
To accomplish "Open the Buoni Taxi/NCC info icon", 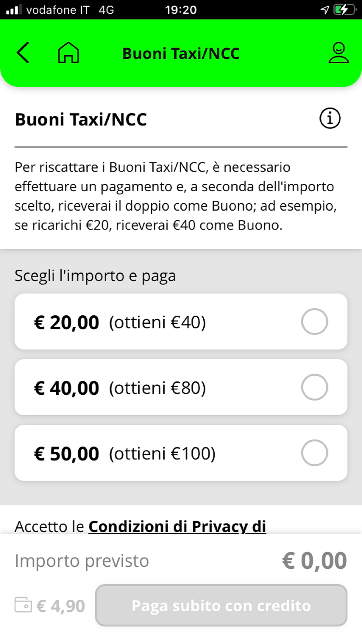I will (330, 118).
